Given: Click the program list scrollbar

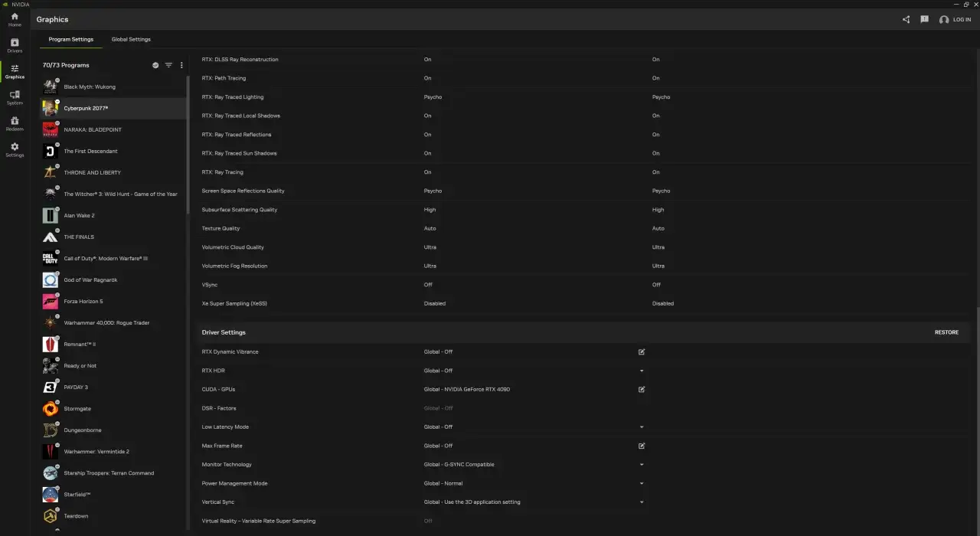Looking at the screenshot, I should tap(188, 144).
